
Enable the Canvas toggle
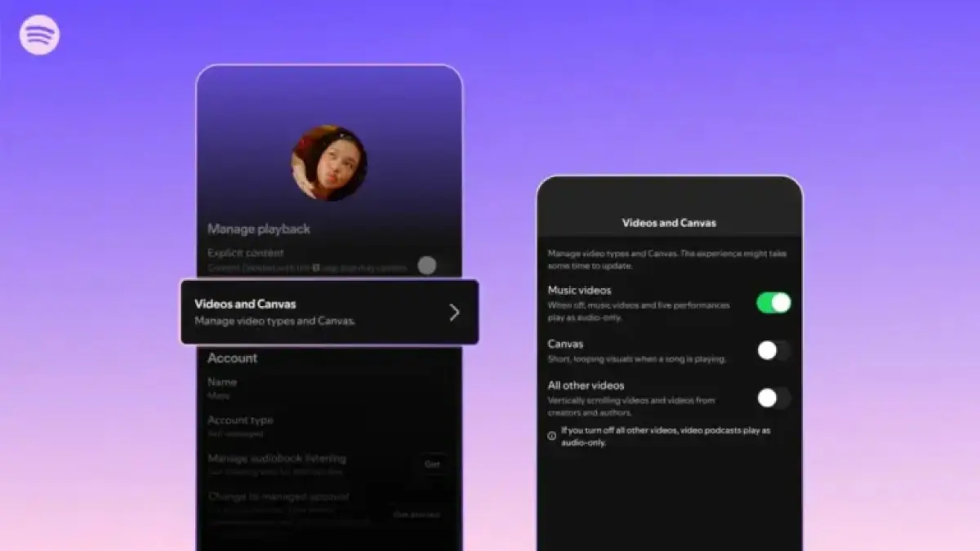coord(773,350)
